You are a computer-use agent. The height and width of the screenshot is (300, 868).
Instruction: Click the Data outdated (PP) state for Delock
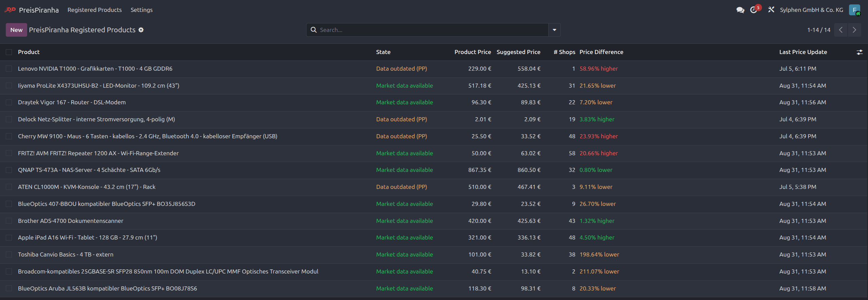pos(402,119)
